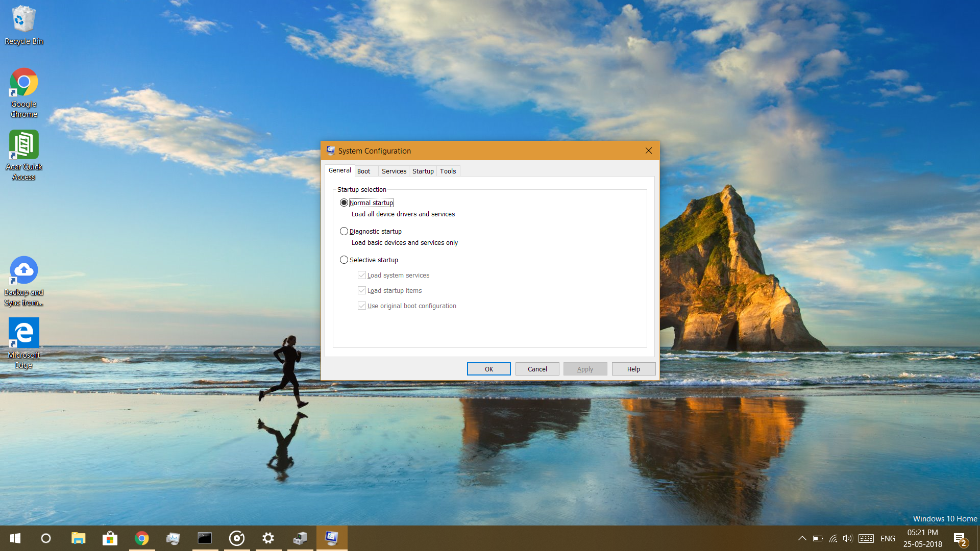The height and width of the screenshot is (551, 980).
Task: Click Help button
Action: tap(633, 369)
